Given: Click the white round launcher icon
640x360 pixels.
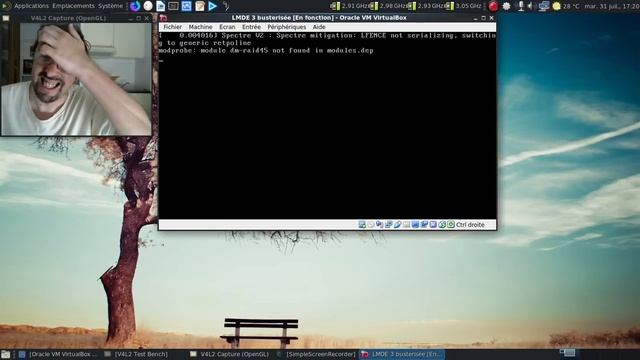Looking at the screenshot, I should [148, 6].
